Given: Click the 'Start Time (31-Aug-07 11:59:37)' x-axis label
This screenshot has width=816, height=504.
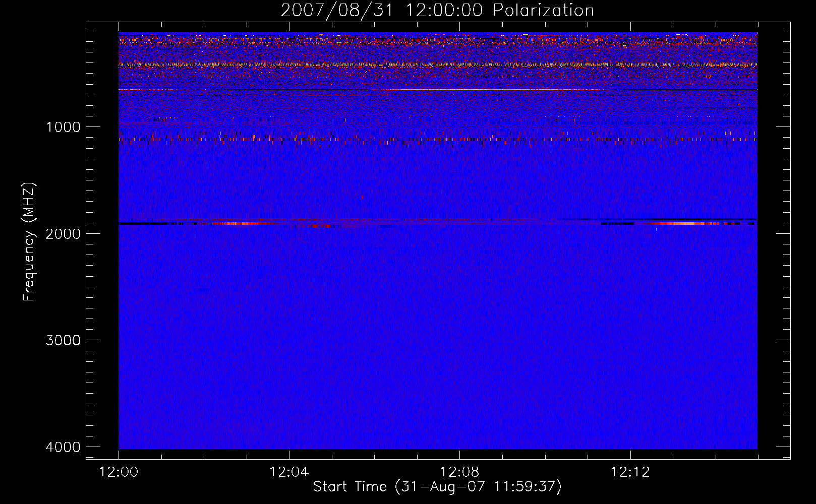Looking at the screenshot, I should coord(437,486).
